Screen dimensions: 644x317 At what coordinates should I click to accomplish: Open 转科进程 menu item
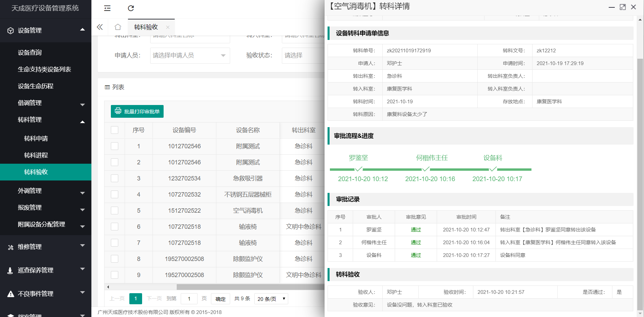coord(46,155)
